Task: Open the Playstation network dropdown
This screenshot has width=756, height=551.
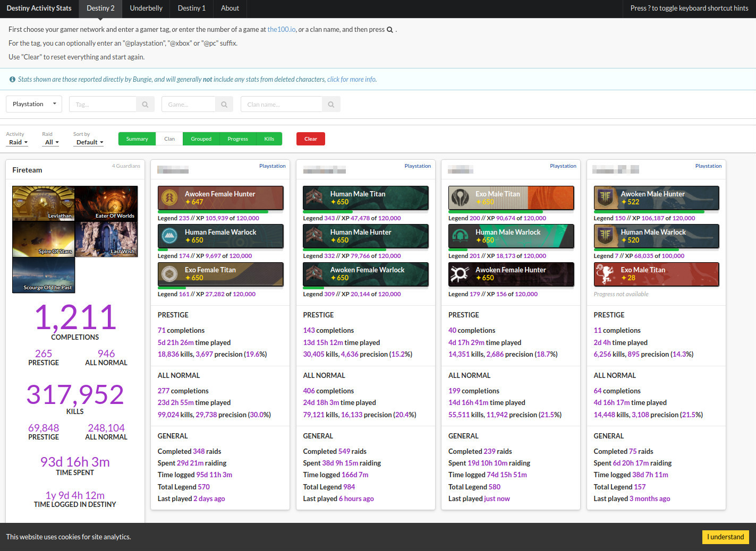Action: point(34,104)
